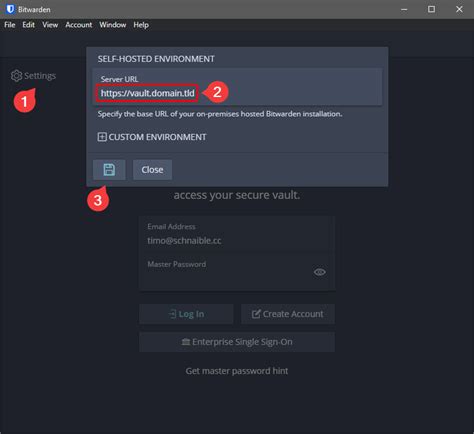Viewport: 474px width, 434px height.
Task: Open the File menu
Action: click(10, 25)
